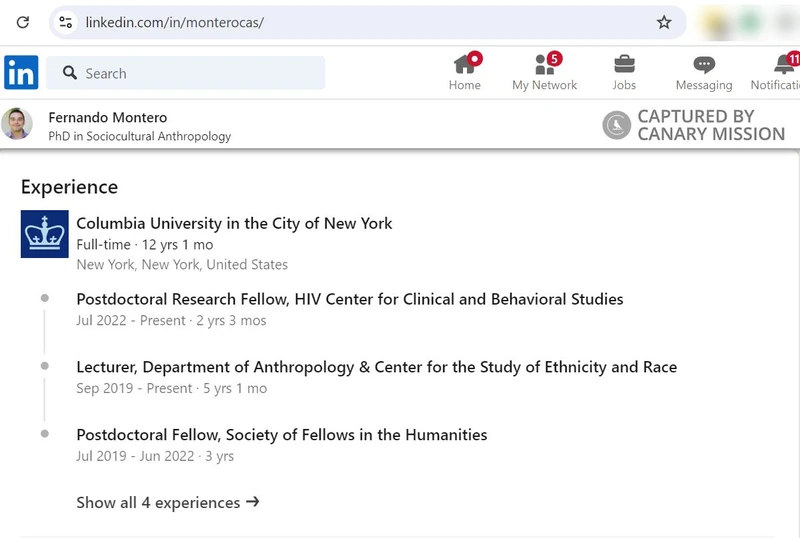800x538 pixels.
Task: Open the Notifications bell icon
Action: (x=784, y=65)
